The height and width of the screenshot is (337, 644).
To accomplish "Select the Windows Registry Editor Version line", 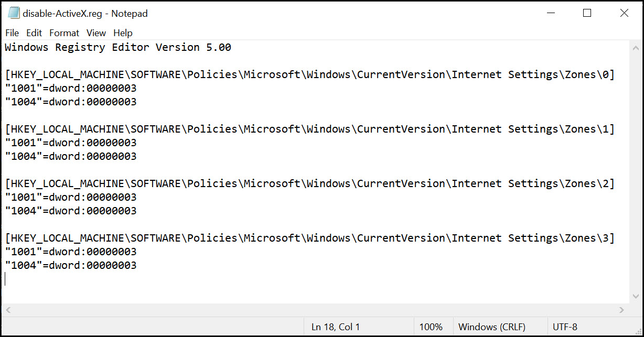I will click(x=117, y=47).
